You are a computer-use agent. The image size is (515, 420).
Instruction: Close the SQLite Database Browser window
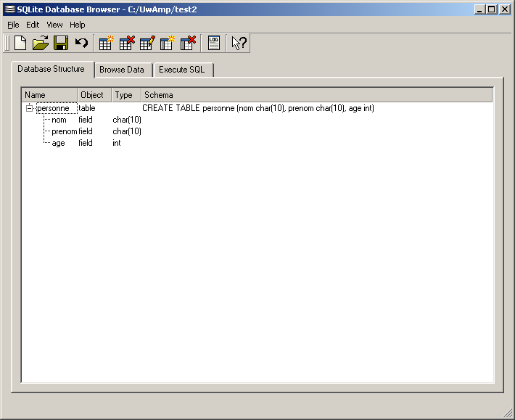[505, 9]
